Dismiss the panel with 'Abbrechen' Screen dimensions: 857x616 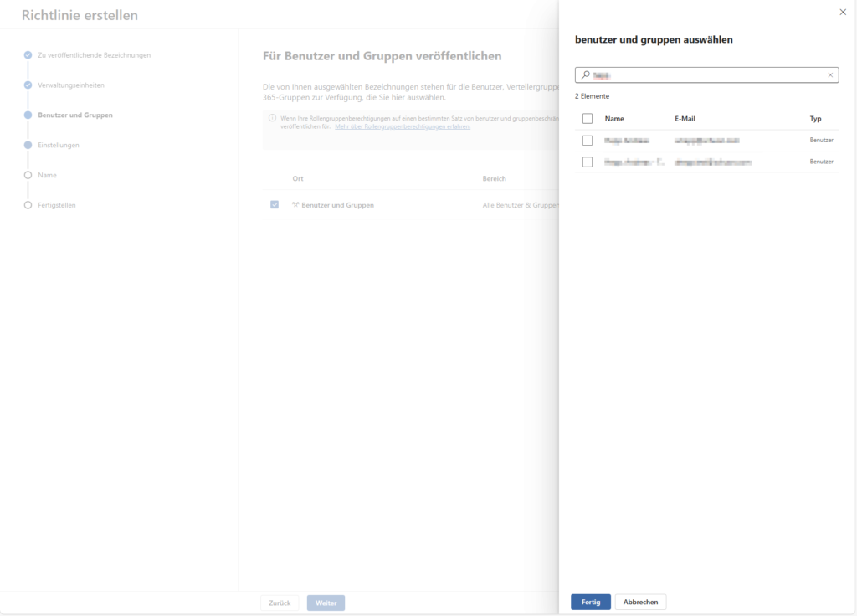point(640,602)
